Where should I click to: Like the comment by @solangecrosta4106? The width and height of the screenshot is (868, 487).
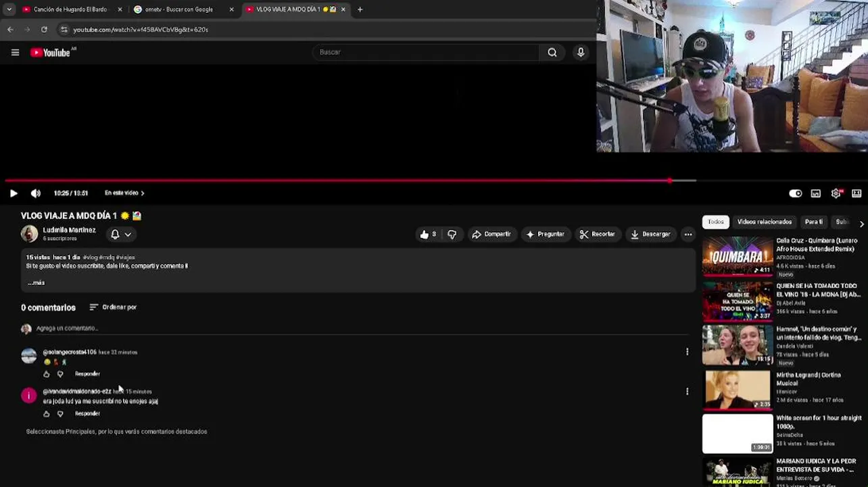pyautogui.click(x=47, y=374)
